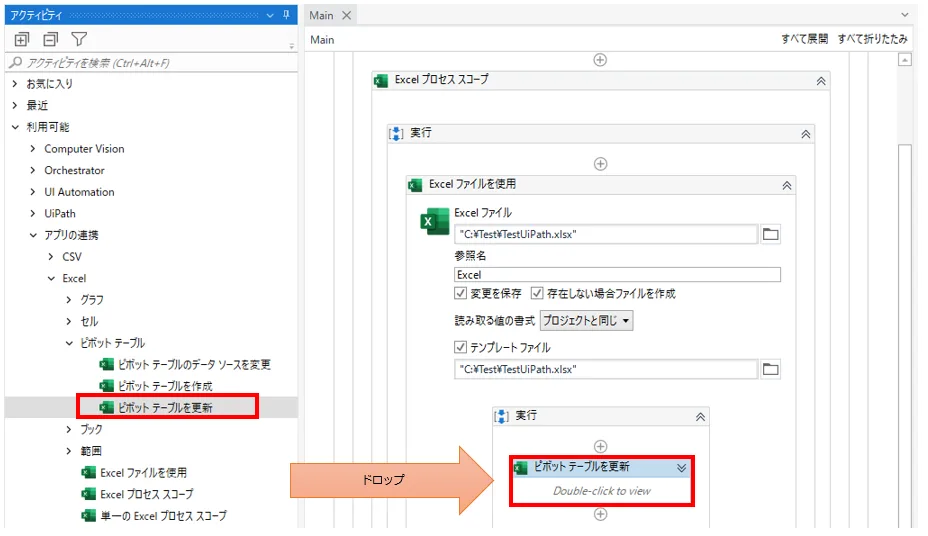Collapse the Excel プロセス スコープ activity
Image resolution: width=928 pixels, height=536 pixels.
pyautogui.click(x=820, y=81)
